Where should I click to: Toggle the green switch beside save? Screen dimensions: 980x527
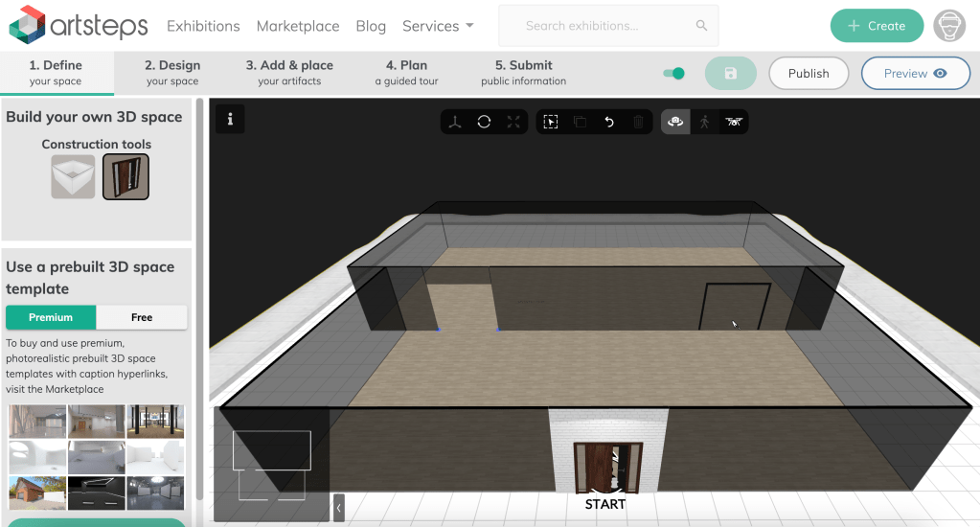point(674,74)
